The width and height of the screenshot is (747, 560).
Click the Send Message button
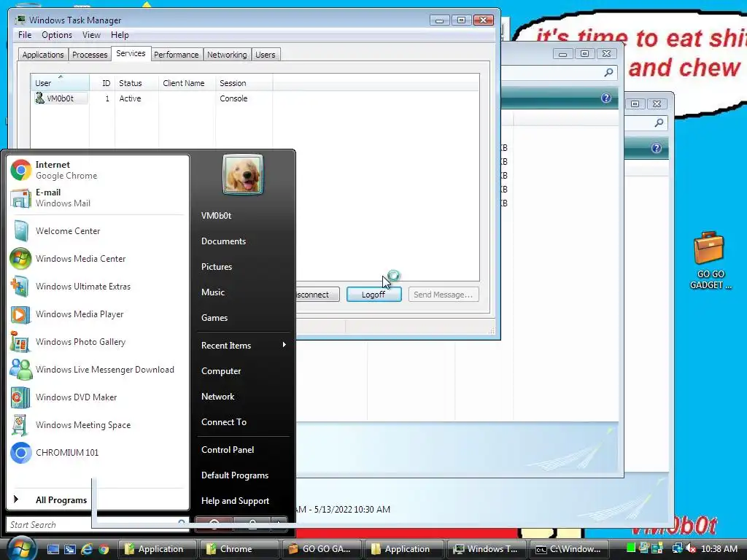[x=443, y=295]
